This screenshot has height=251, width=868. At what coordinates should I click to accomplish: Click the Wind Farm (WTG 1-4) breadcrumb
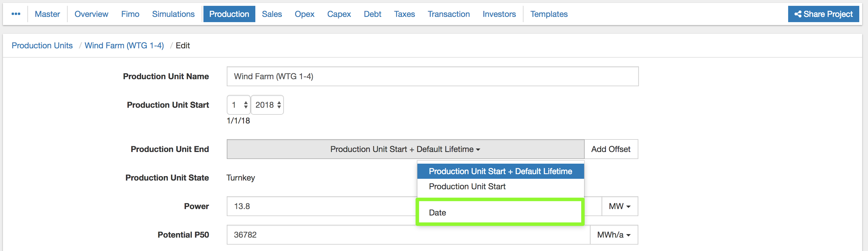[124, 45]
